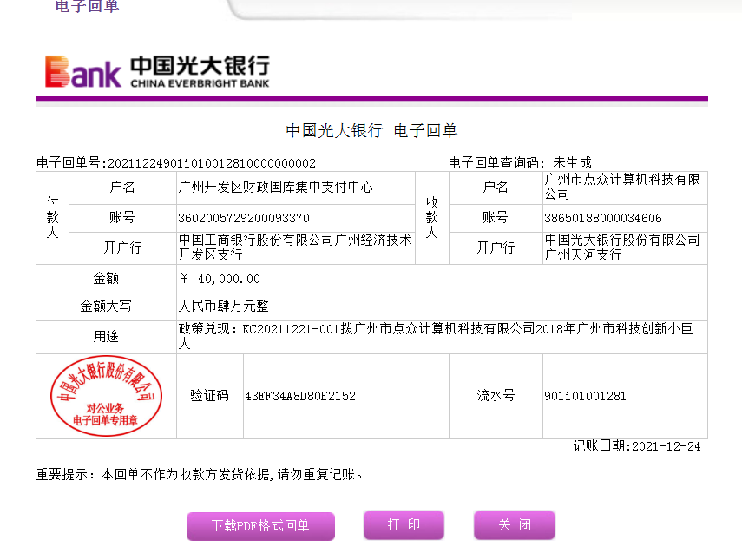
Task: Select payee bank 中国光大银行股份有限公司广州天河支行
Action: 621,247
